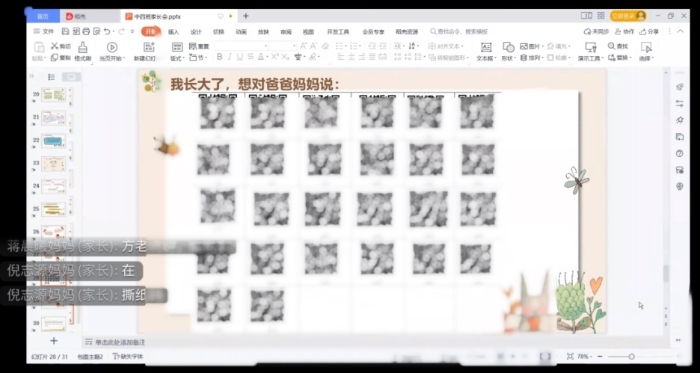The height and width of the screenshot is (373, 700).
Task: Switch to the Insert (插入) ribbon tab
Action: pos(173,32)
